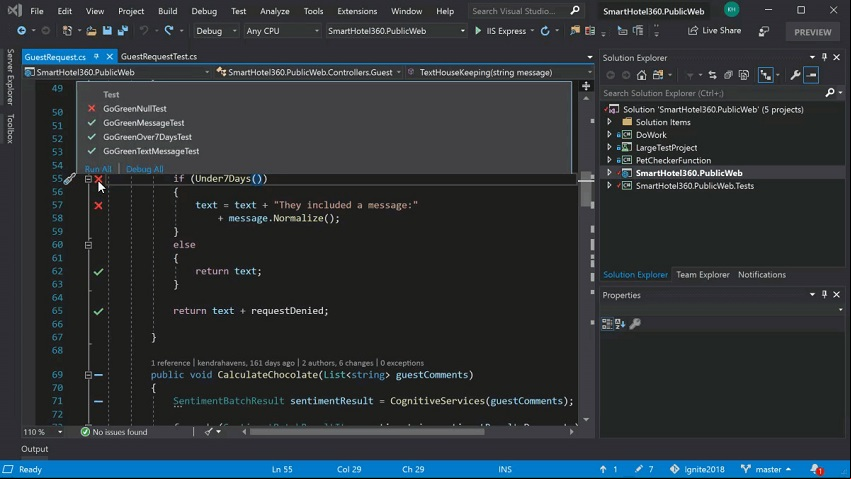Click Debug All tests link
Screen dimensions: 851x479
coord(144,169)
